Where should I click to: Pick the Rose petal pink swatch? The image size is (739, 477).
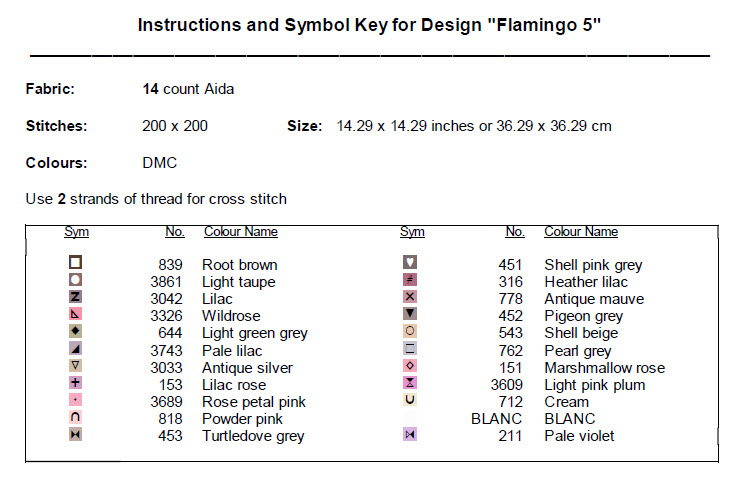click(x=76, y=400)
